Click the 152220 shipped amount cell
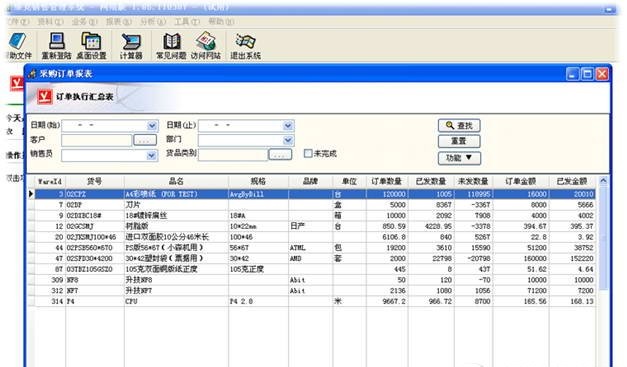This screenshot has width=627, height=367. tap(572, 259)
